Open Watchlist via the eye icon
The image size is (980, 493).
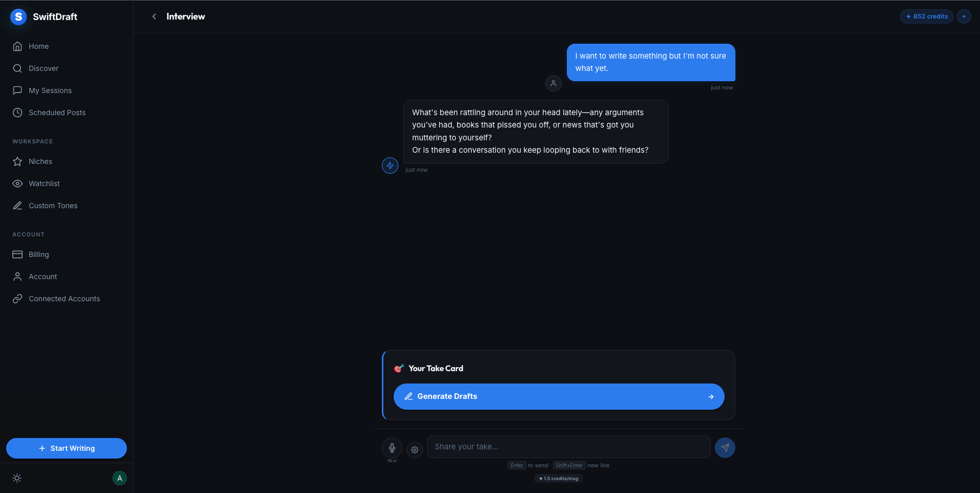click(17, 184)
